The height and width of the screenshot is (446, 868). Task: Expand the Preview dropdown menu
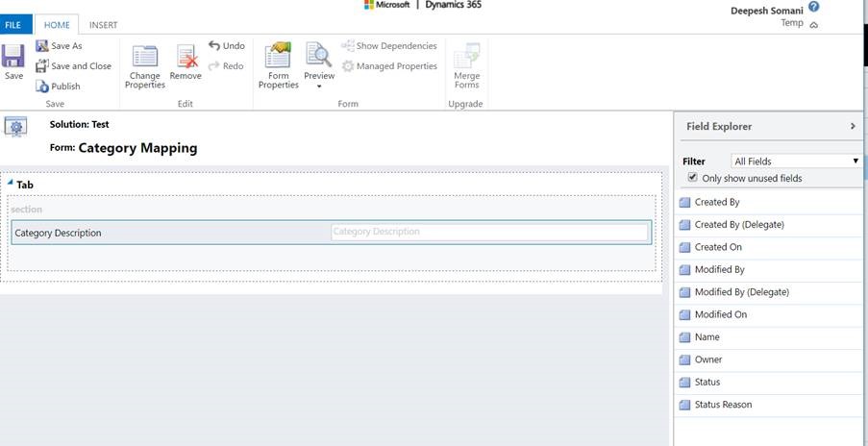319,86
